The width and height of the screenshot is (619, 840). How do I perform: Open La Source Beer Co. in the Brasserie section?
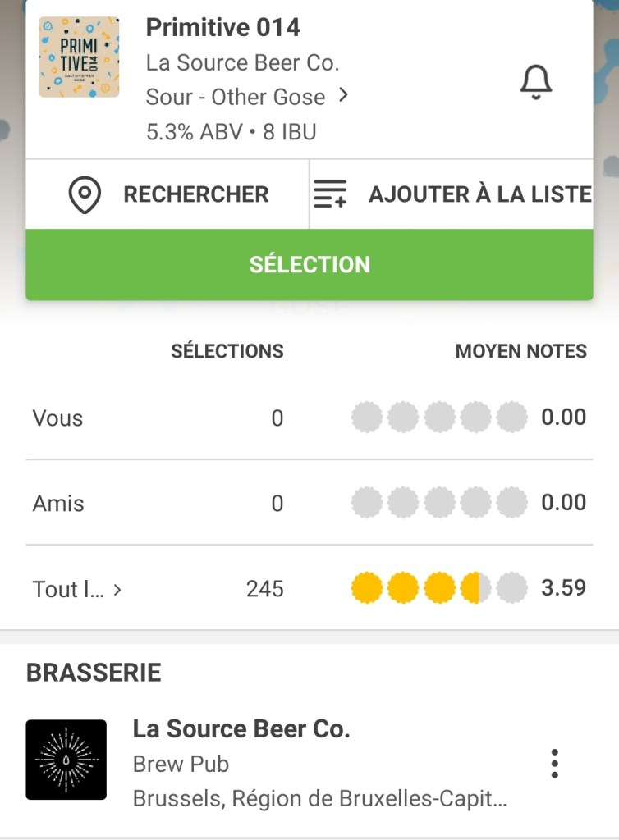[241, 729]
